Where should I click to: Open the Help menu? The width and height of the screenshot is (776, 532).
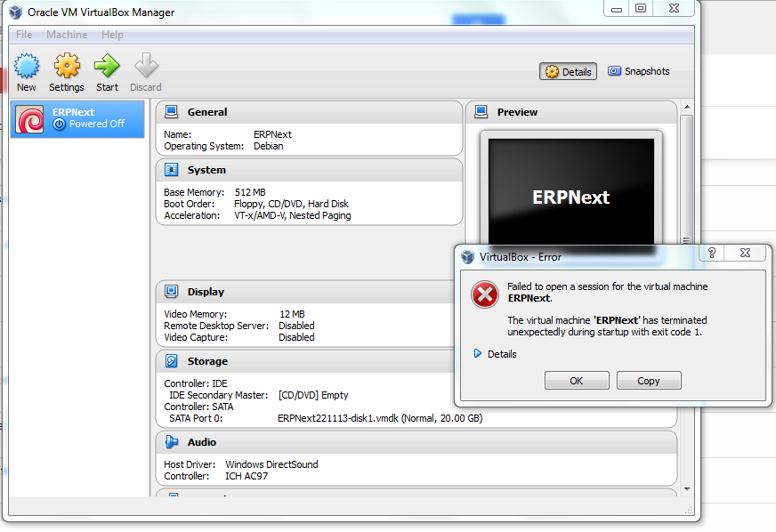(112, 35)
